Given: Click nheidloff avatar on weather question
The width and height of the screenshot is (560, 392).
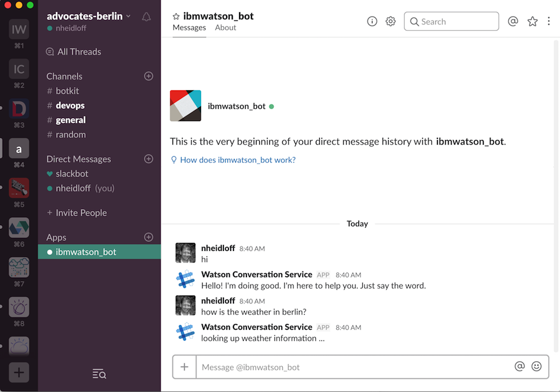Looking at the screenshot, I should click(185, 305).
